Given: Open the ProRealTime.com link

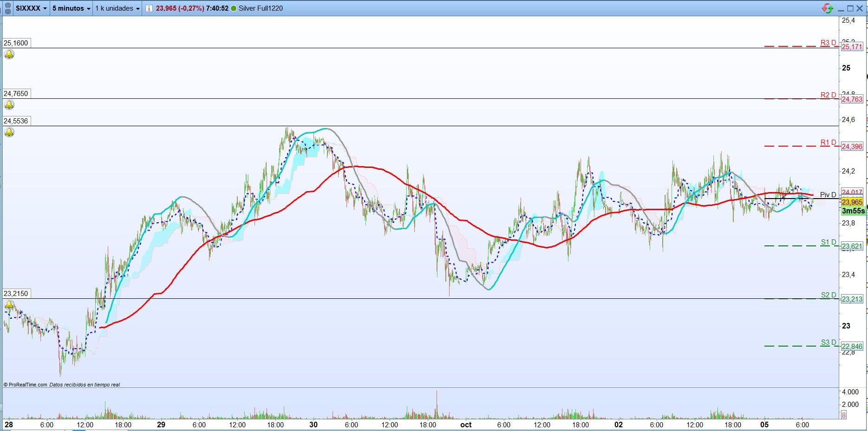Looking at the screenshot, I should click(25, 385).
